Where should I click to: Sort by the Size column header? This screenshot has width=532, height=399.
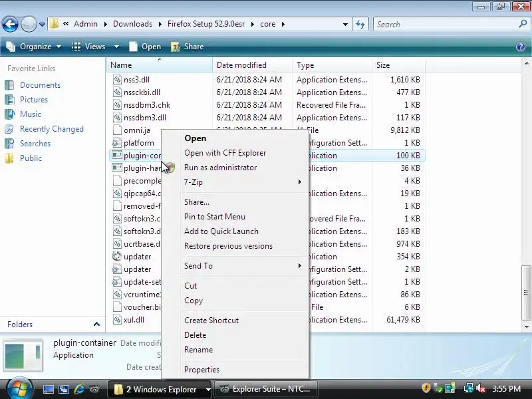point(398,65)
